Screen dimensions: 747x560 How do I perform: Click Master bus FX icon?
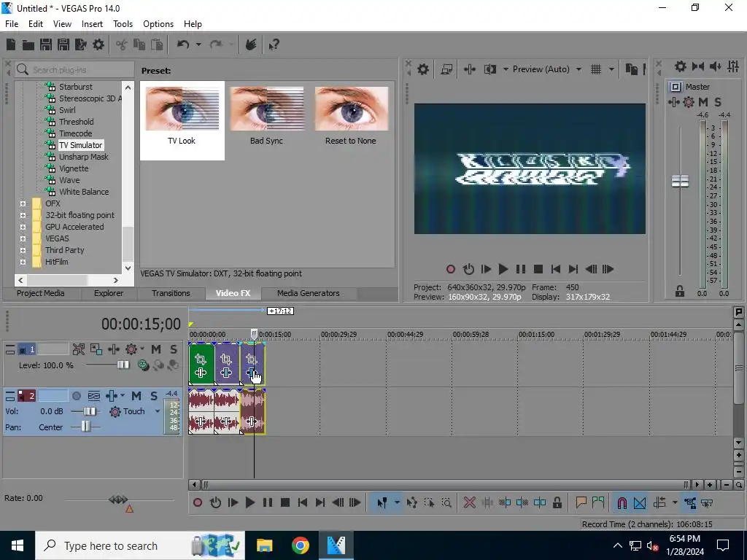click(674, 102)
